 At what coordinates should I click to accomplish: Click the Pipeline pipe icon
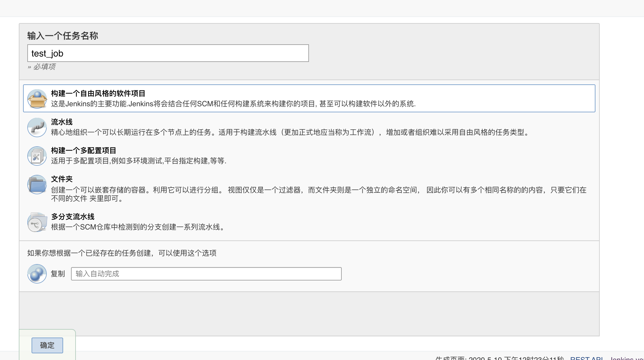pos(37,127)
